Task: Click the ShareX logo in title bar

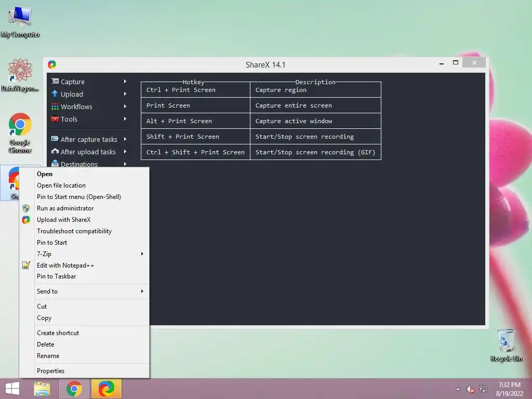Action: tap(52, 64)
